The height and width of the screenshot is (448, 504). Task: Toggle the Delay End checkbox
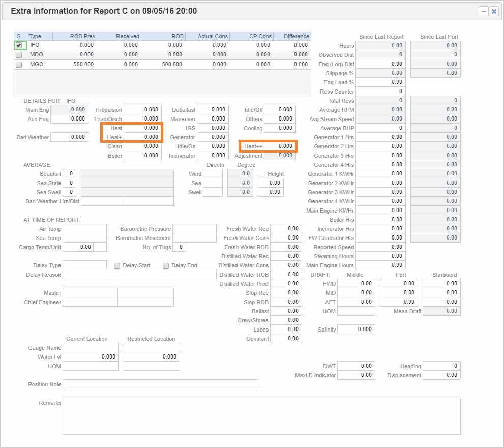click(x=165, y=265)
